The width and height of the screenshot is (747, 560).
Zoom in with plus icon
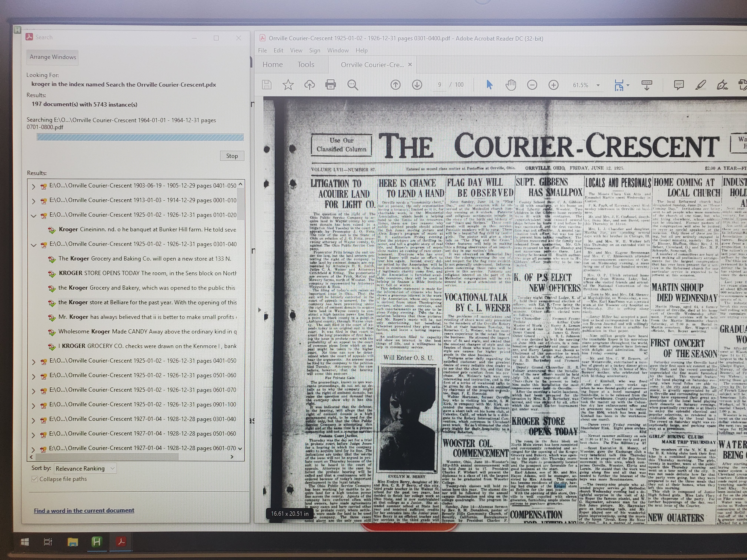553,85
